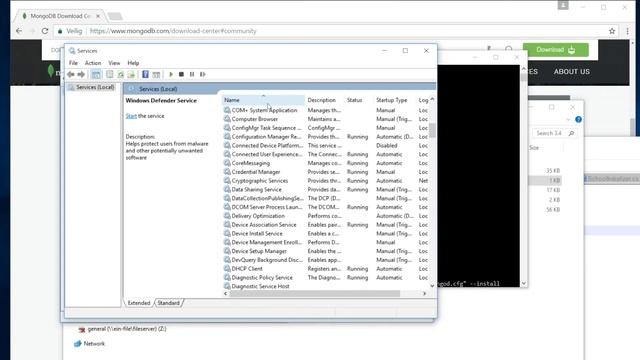The height and width of the screenshot is (360, 640).
Task: Select Configuration Manager Re... row
Action: pos(326,137)
